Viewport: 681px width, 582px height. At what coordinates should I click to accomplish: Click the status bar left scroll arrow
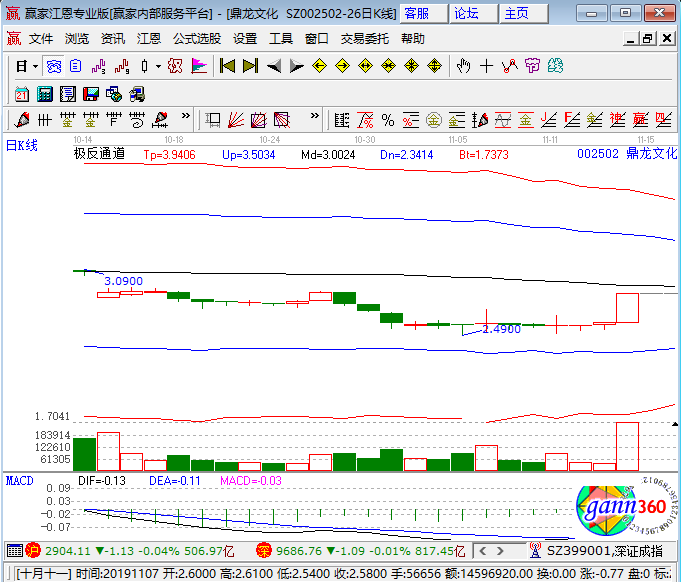483,551
